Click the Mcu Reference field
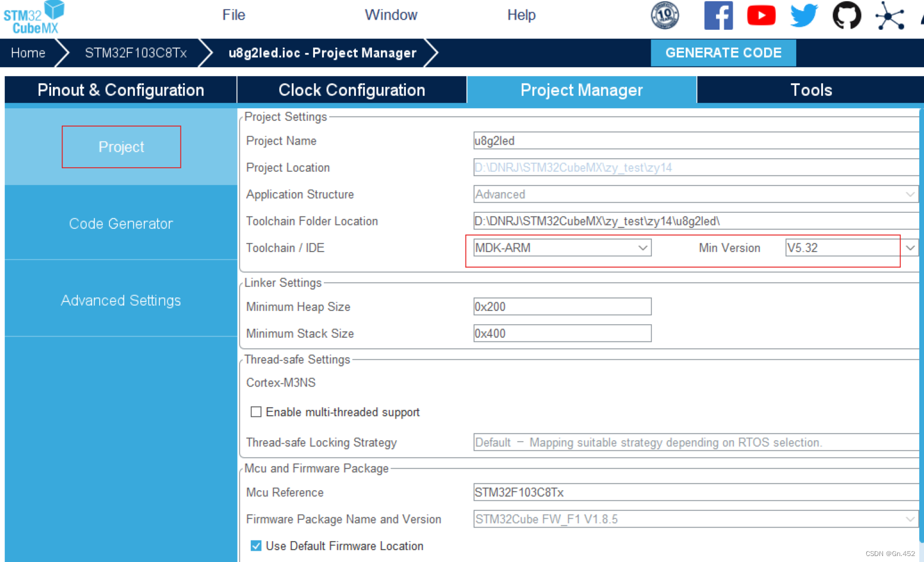 point(696,492)
